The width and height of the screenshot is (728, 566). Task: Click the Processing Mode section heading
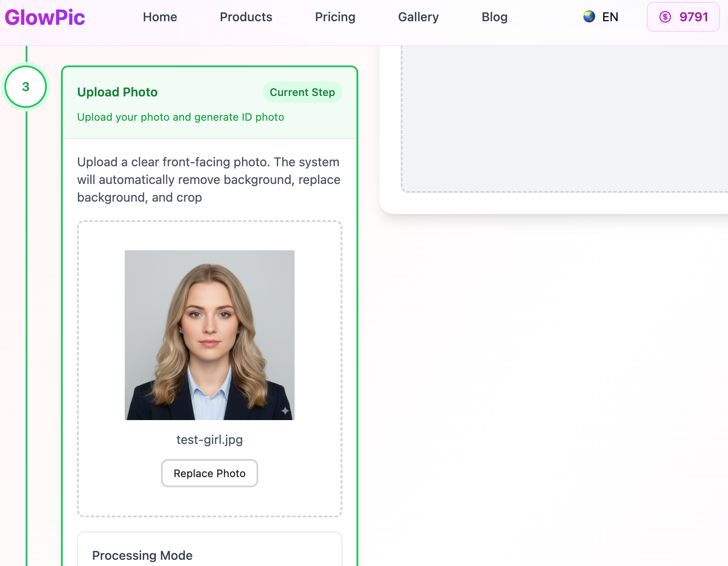click(x=142, y=555)
